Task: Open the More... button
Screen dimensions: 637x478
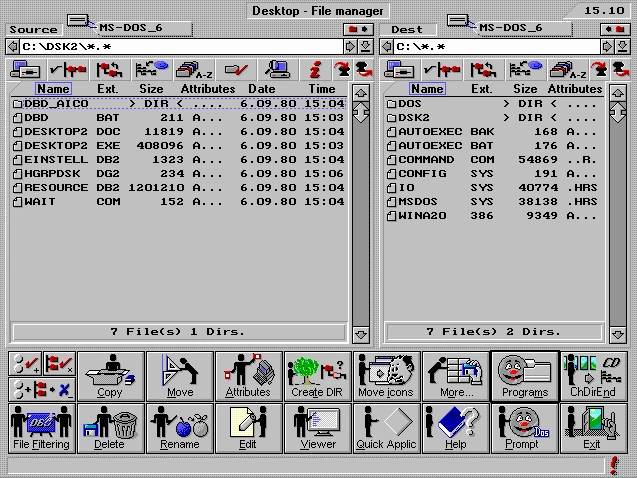Action: pyautogui.click(x=456, y=376)
